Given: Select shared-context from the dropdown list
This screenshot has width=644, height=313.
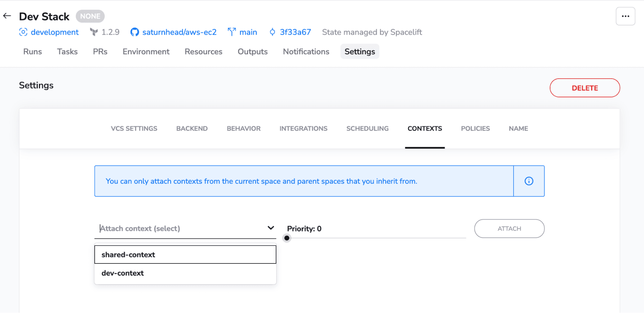Looking at the screenshot, I should pos(185,254).
